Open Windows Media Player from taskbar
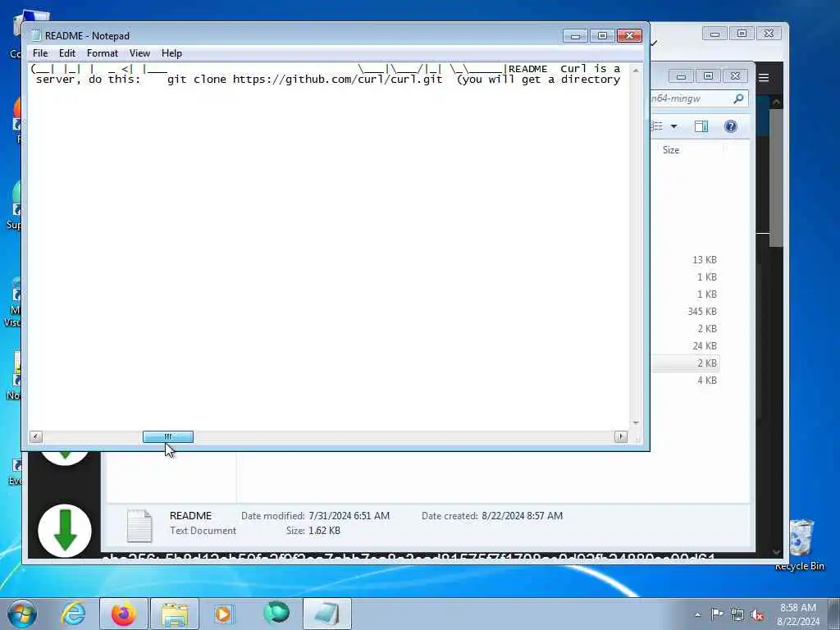This screenshot has height=630, width=840. click(223, 614)
